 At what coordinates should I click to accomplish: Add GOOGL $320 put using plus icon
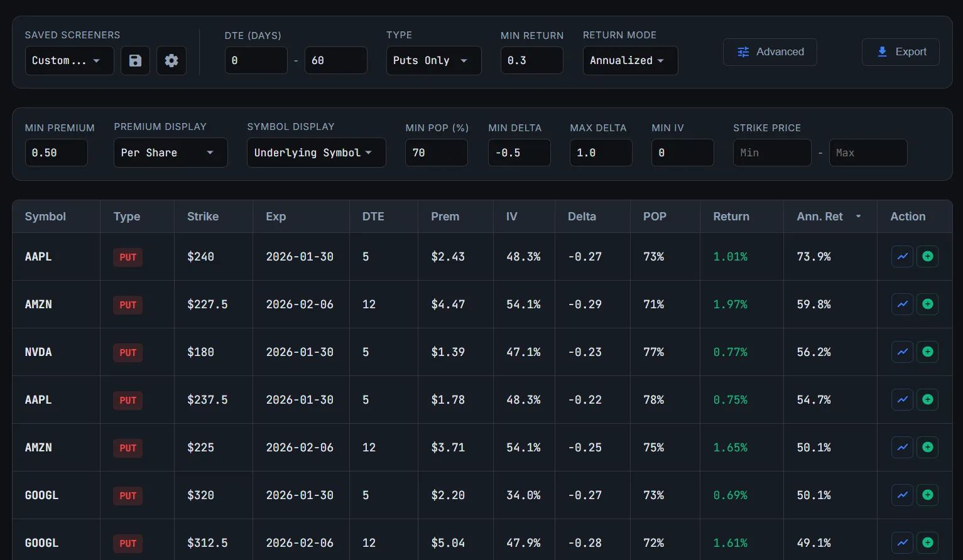click(927, 495)
